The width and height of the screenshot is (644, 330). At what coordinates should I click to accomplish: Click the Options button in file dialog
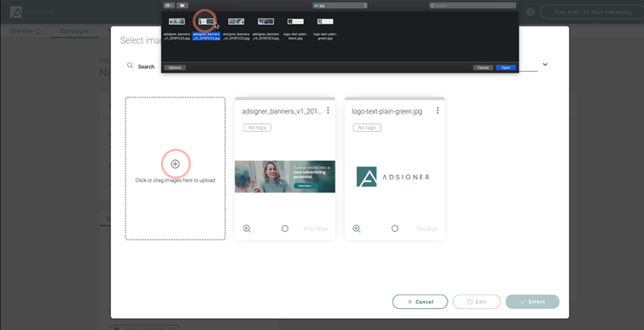coord(175,68)
